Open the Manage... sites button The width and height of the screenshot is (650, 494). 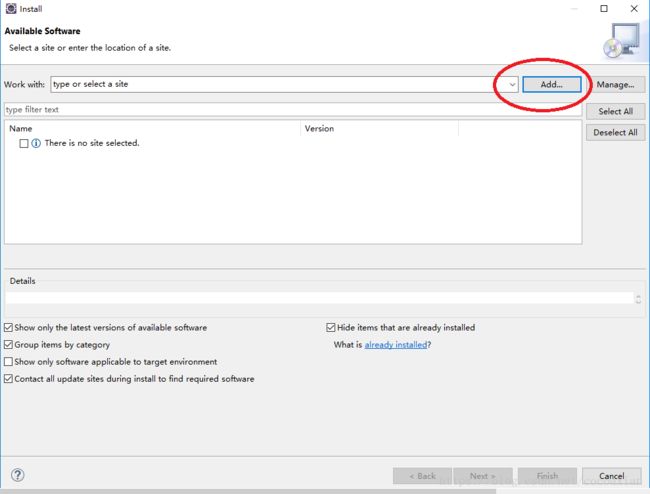click(616, 85)
